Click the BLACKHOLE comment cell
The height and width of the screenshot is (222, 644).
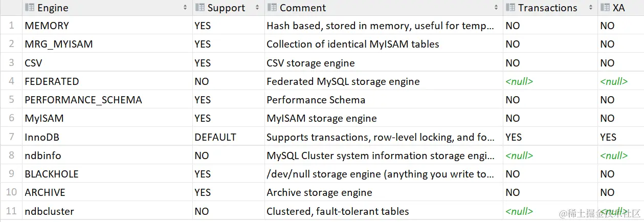(x=384, y=174)
